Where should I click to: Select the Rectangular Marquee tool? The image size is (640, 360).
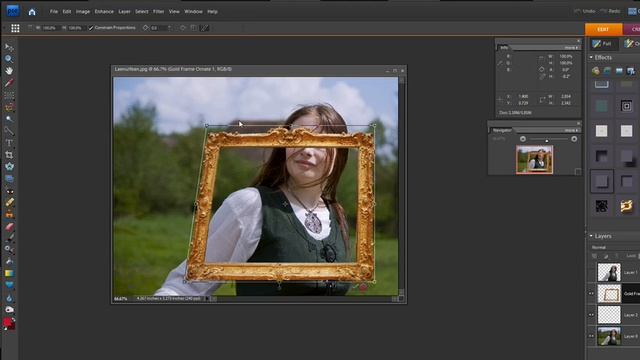pyautogui.click(x=9, y=95)
